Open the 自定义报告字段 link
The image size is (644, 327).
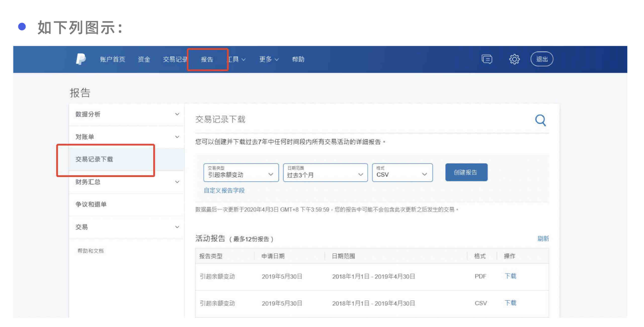pyautogui.click(x=224, y=190)
